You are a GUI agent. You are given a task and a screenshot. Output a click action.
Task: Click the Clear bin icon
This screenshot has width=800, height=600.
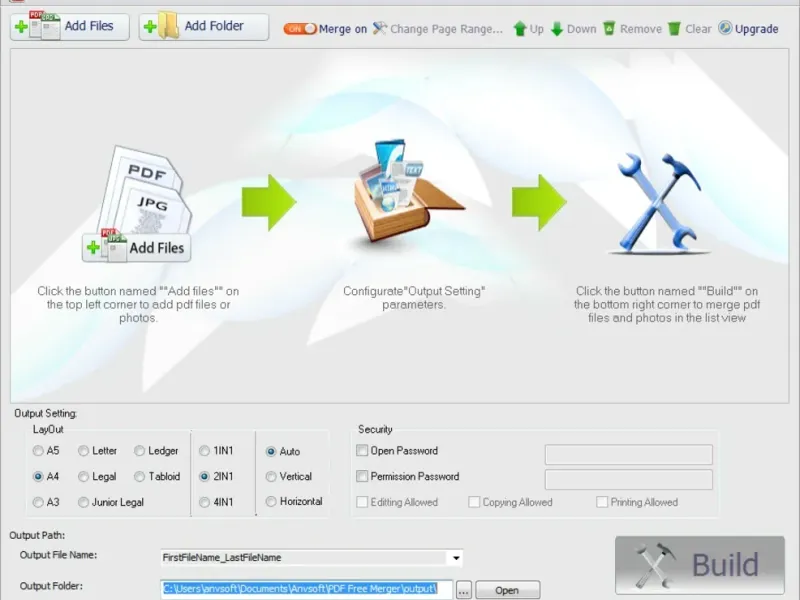[x=674, y=29]
